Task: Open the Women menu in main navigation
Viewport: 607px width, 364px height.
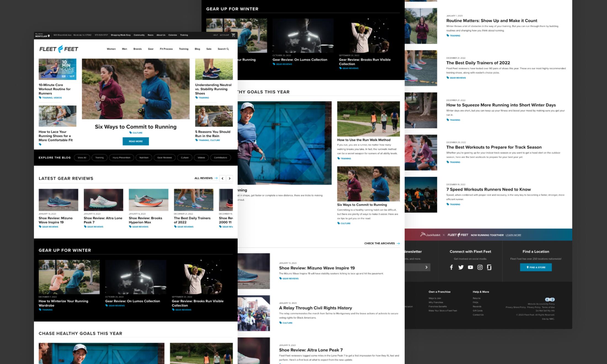Action: pyautogui.click(x=111, y=49)
